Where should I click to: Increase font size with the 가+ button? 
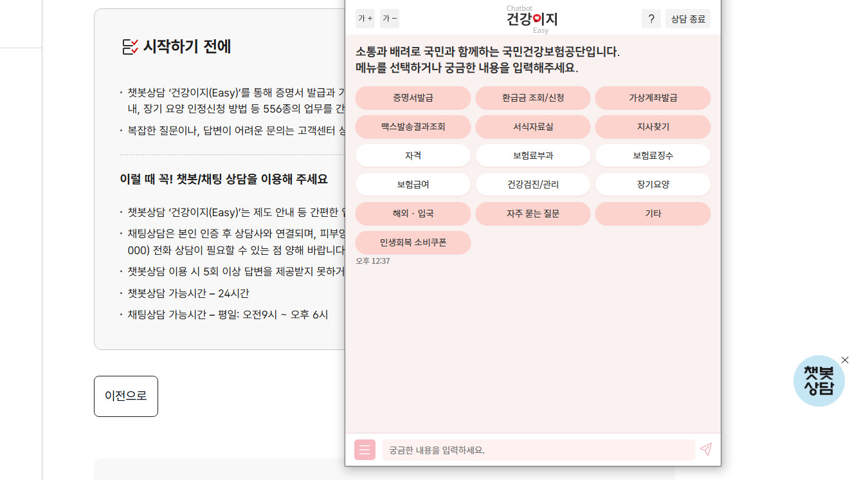(x=365, y=19)
